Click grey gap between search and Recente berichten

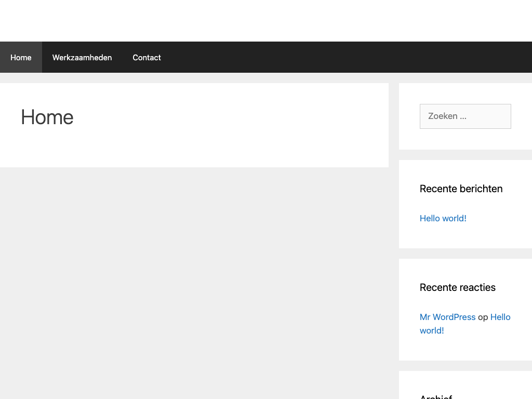pos(465,155)
